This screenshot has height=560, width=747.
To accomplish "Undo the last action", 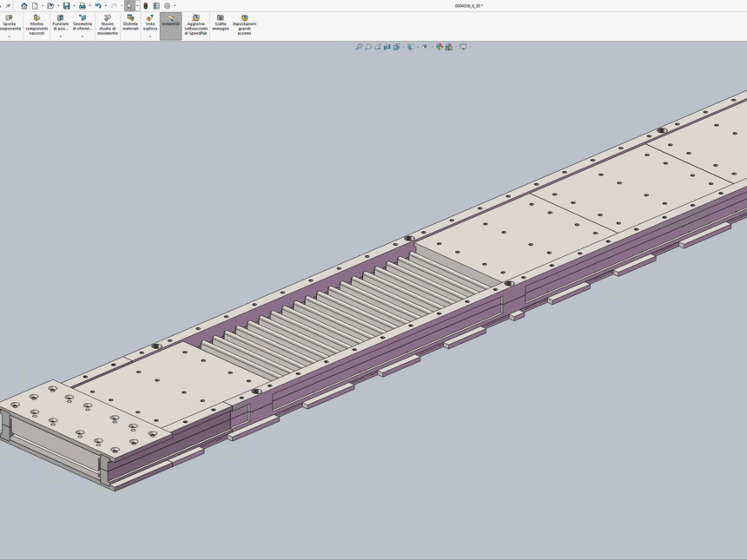I will 98,5.
